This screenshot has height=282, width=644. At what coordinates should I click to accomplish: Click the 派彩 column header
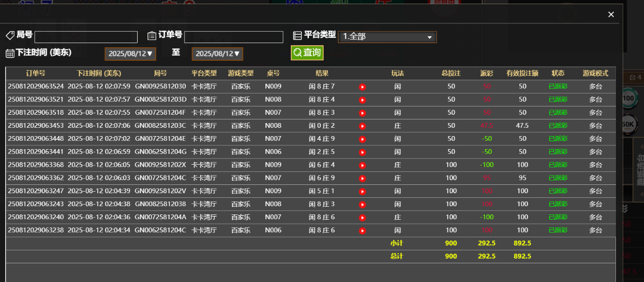(x=487, y=73)
